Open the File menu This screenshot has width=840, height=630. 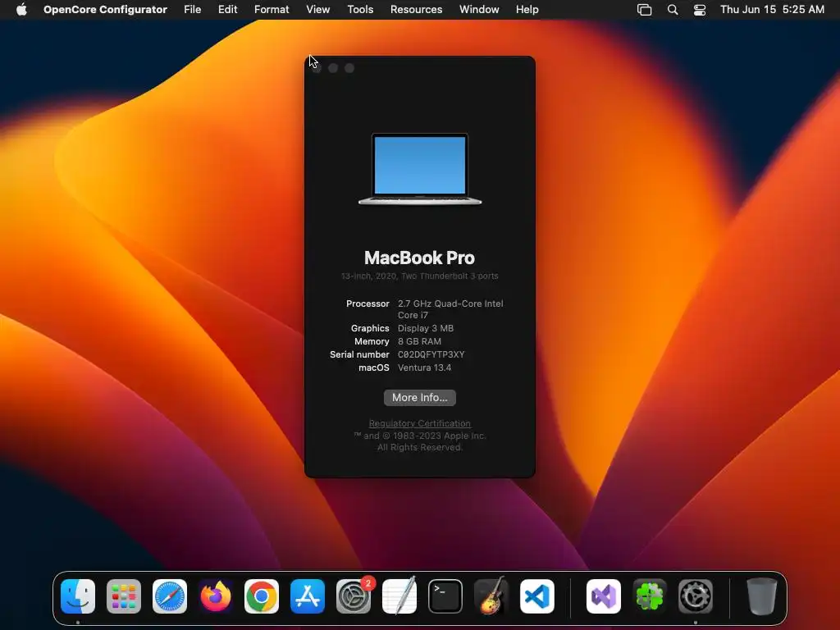(192, 10)
